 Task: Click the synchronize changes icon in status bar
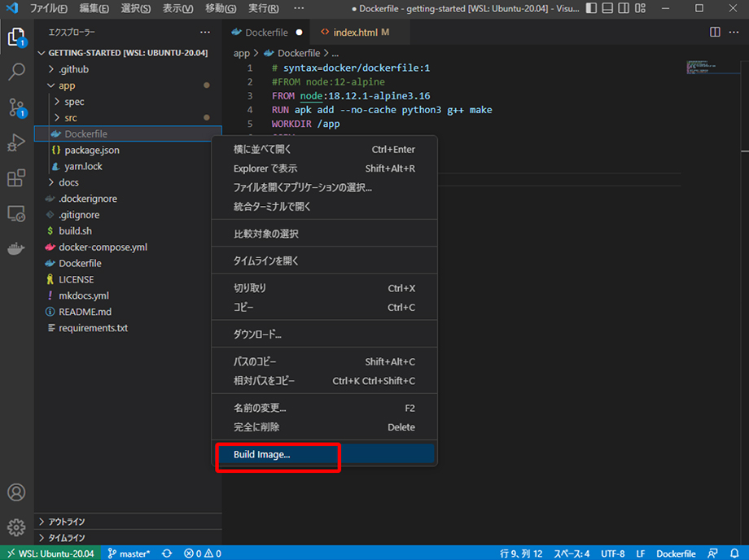tap(167, 553)
